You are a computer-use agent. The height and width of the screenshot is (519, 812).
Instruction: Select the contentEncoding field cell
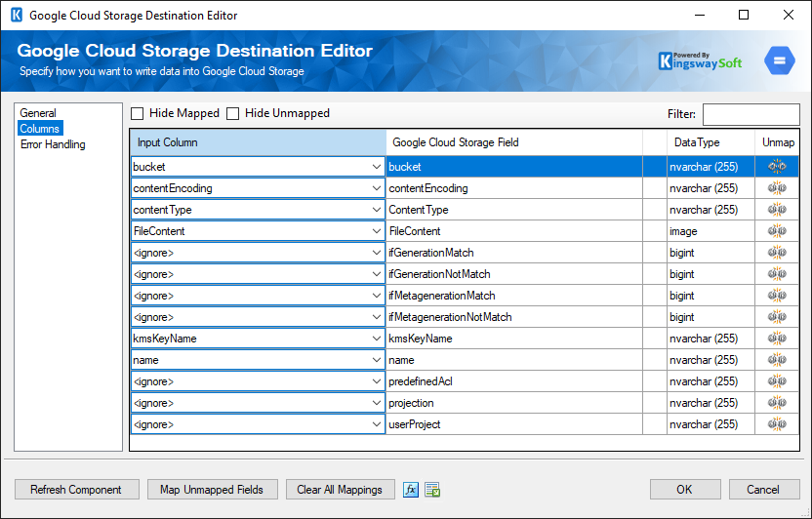(514, 188)
